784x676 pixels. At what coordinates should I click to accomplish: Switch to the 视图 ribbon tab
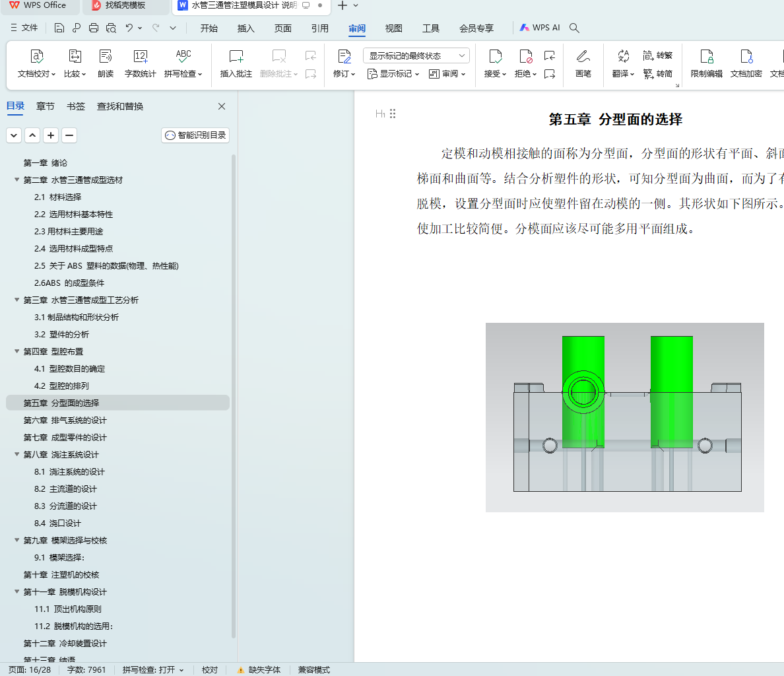point(394,28)
